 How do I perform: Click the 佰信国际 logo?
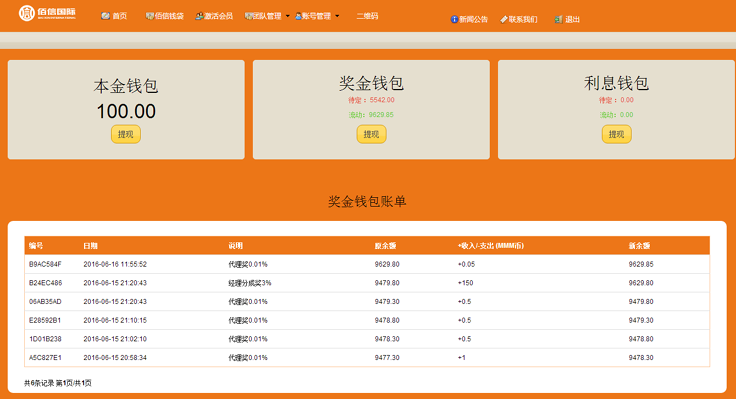(47, 13)
